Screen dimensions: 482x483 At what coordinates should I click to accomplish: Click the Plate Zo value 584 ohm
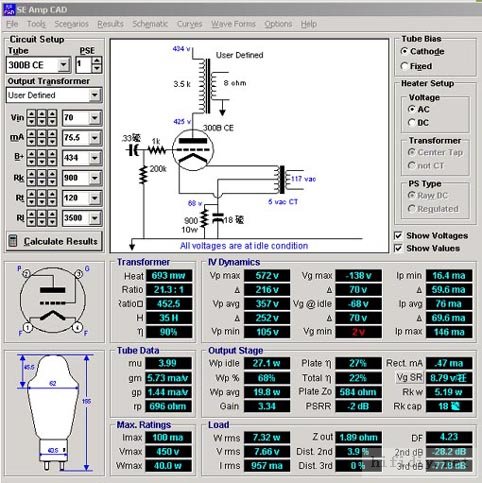click(x=358, y=392)
